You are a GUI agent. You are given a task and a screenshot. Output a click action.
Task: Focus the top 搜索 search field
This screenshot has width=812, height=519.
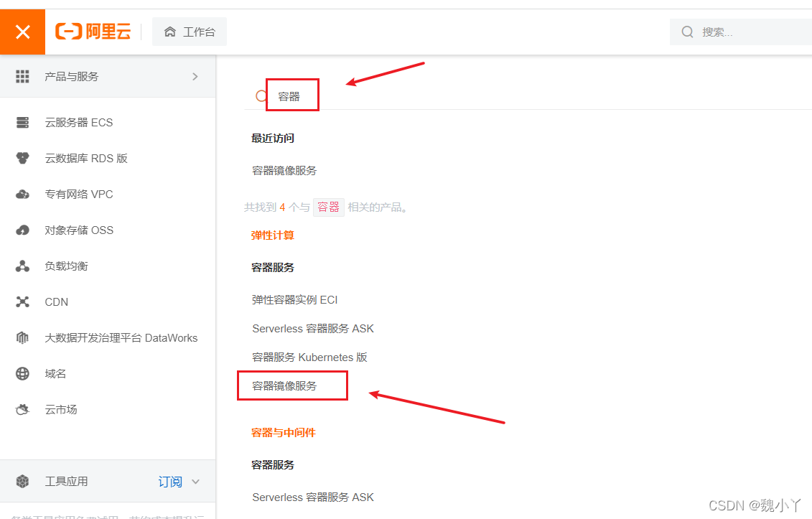click(x=740, y=32)
